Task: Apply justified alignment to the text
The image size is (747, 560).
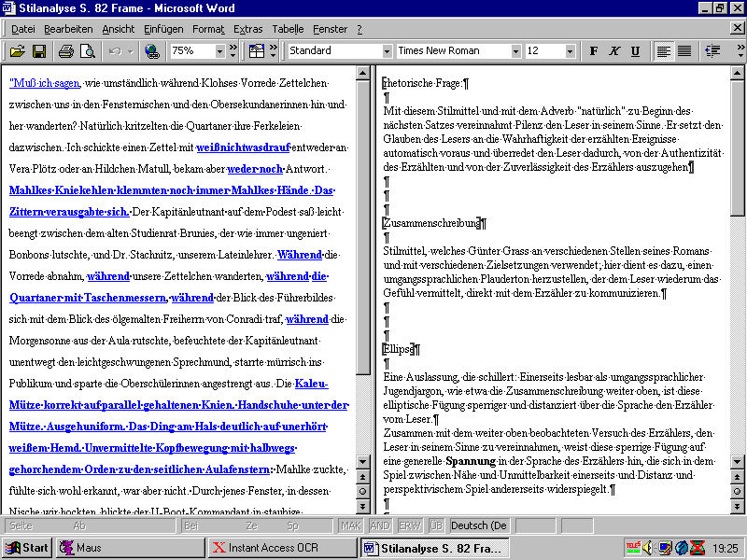Action: point(684,50)
